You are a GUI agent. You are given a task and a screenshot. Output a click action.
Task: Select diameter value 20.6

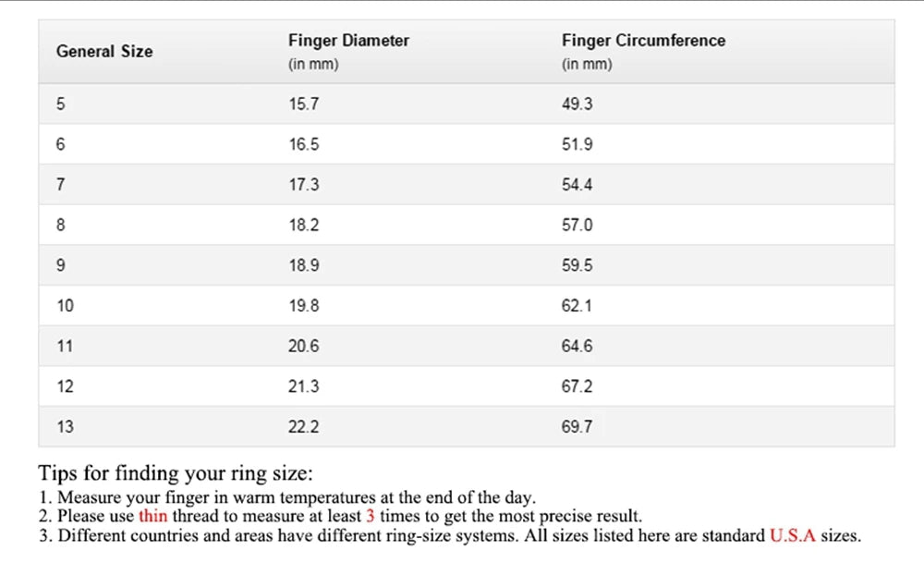click(x=303, y=346)
